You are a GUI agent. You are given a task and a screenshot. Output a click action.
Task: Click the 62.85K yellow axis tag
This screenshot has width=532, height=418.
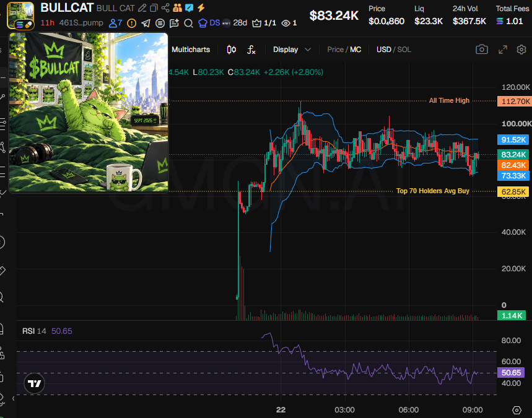point(513,192)
